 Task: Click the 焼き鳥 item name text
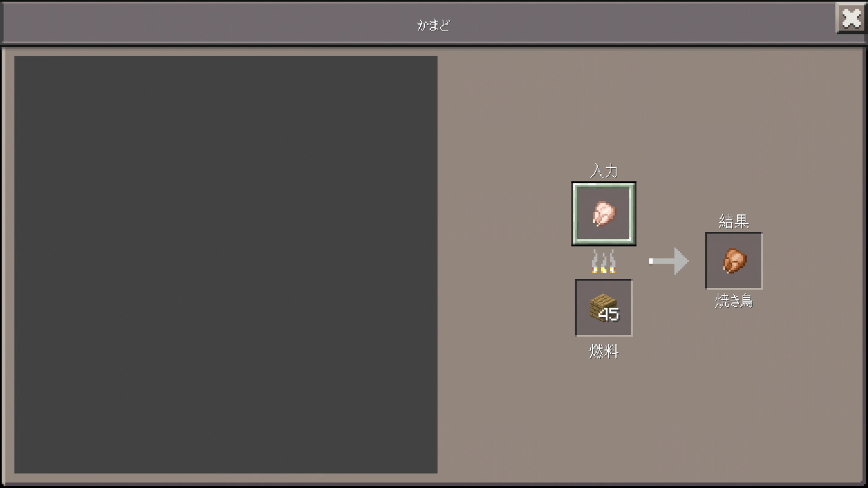[x=734, y=301]
